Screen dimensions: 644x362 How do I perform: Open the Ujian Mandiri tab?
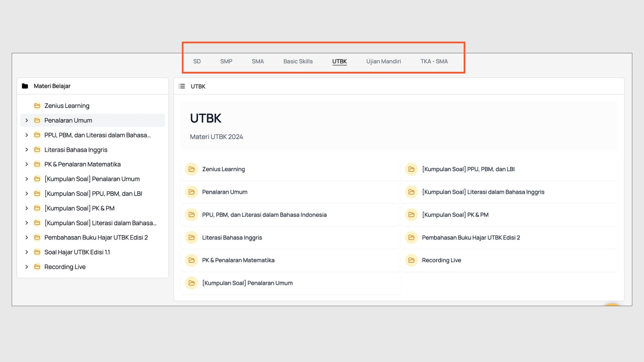pos(383,61)
